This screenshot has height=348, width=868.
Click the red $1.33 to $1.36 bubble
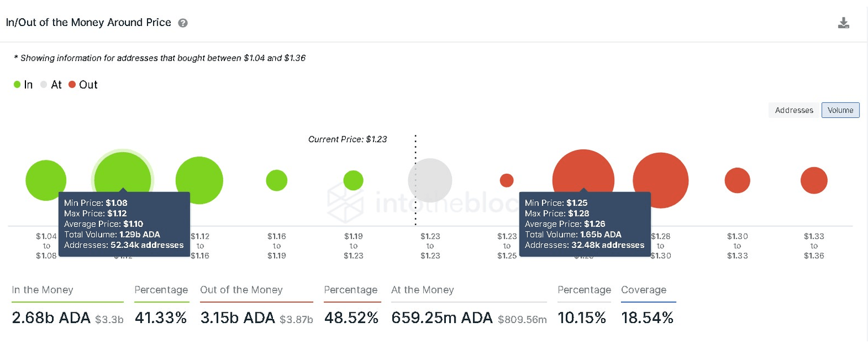click(x=814, y=181)
